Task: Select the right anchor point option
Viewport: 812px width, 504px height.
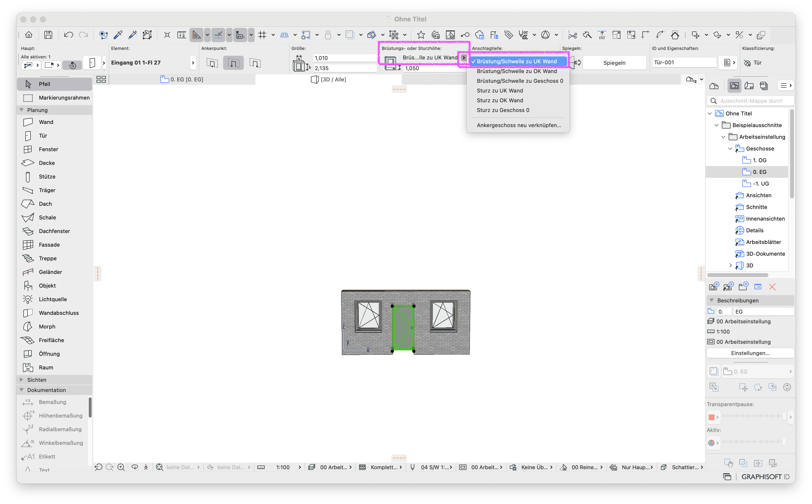Action: point(255,63)
